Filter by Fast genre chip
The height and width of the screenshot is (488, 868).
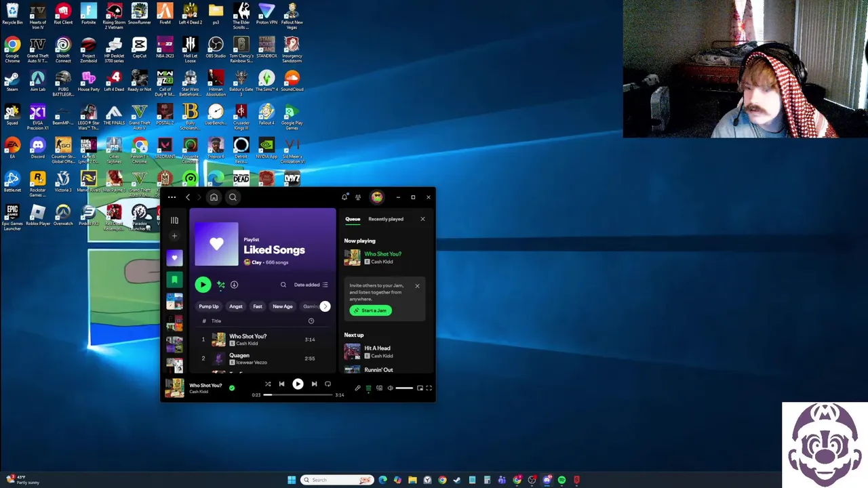click(x=258, y=306)
